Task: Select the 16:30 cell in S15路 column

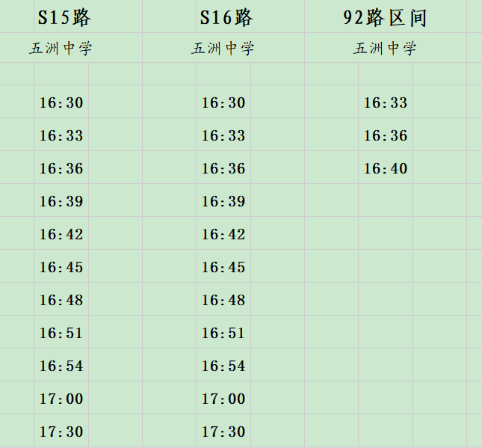Action: point(61,102)
